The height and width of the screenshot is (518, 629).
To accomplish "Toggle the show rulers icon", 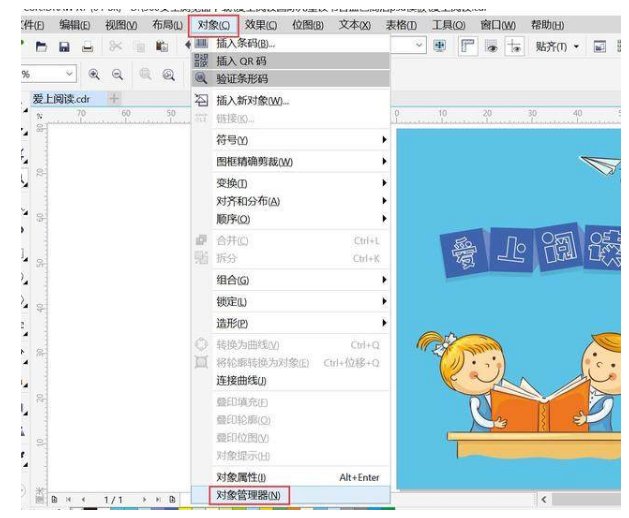I will 468,46.
